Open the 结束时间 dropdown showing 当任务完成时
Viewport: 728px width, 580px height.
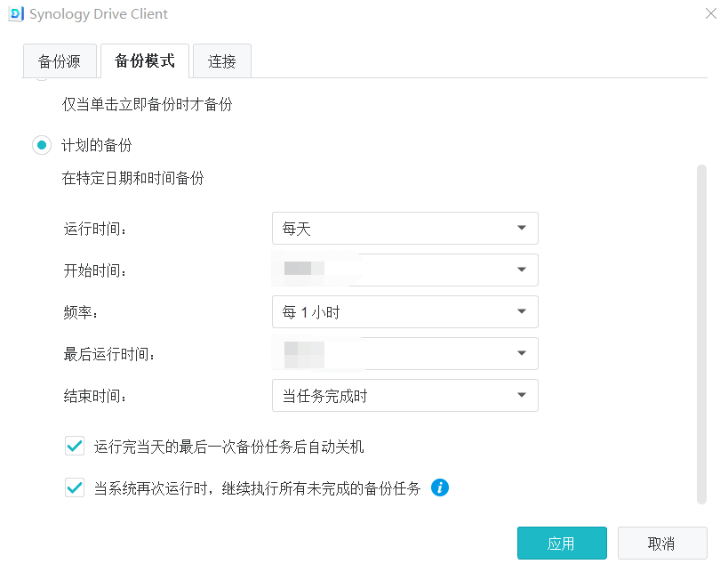[404, 396]
